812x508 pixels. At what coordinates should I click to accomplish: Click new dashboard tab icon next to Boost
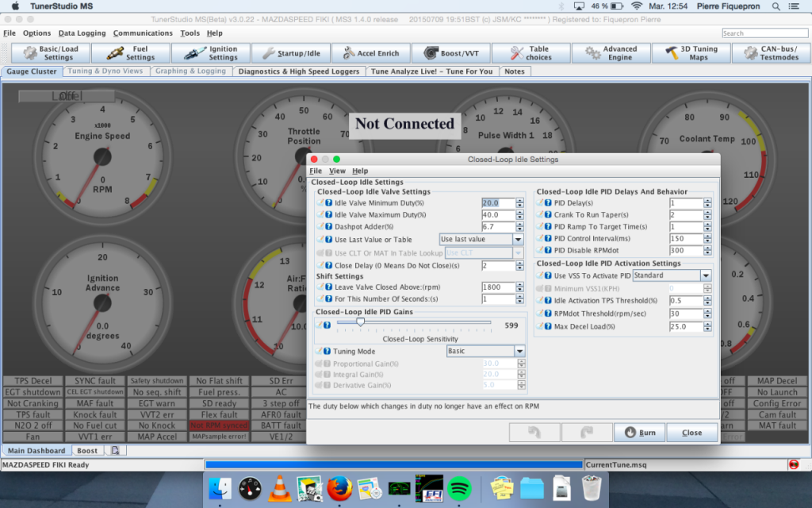pos(115,451)
